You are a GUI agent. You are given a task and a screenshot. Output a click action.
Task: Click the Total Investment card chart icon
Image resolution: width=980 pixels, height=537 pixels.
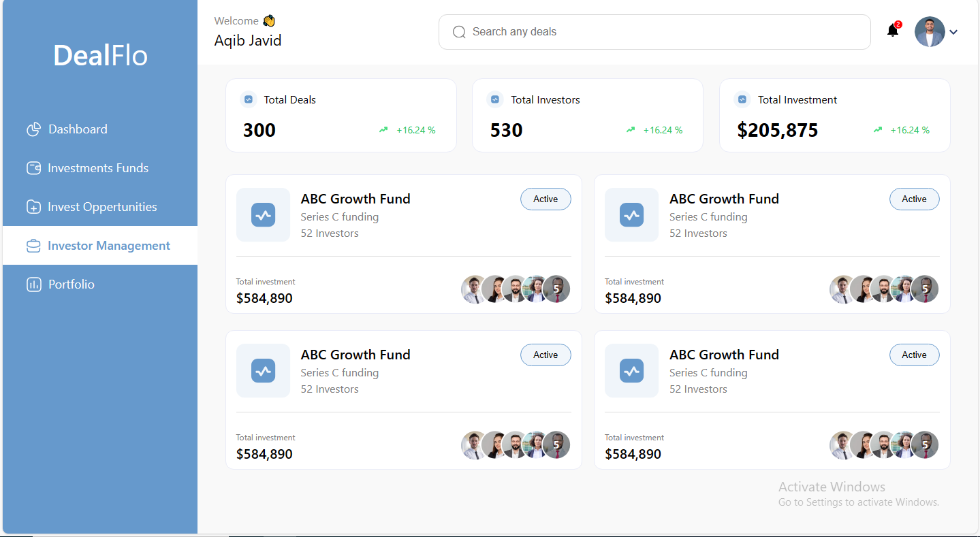742,99
